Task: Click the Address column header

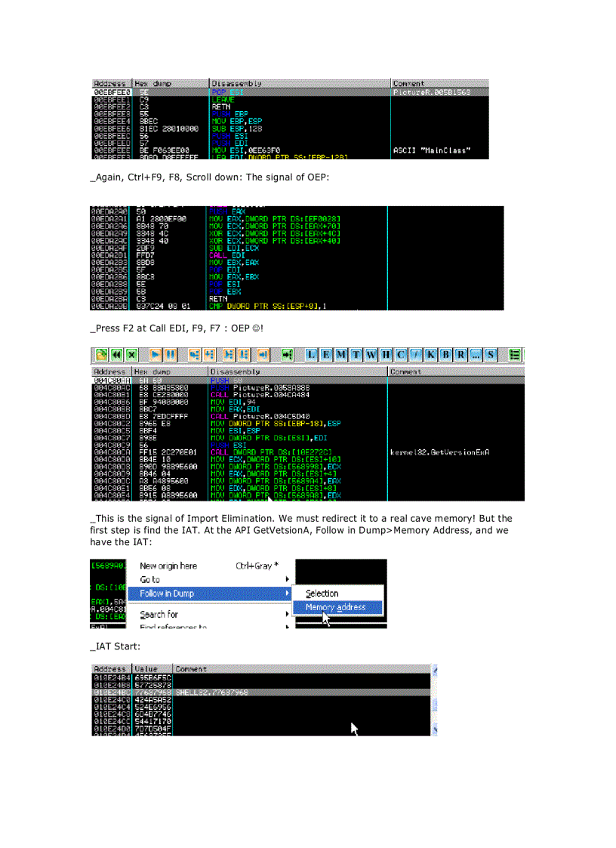Action: 110,372
